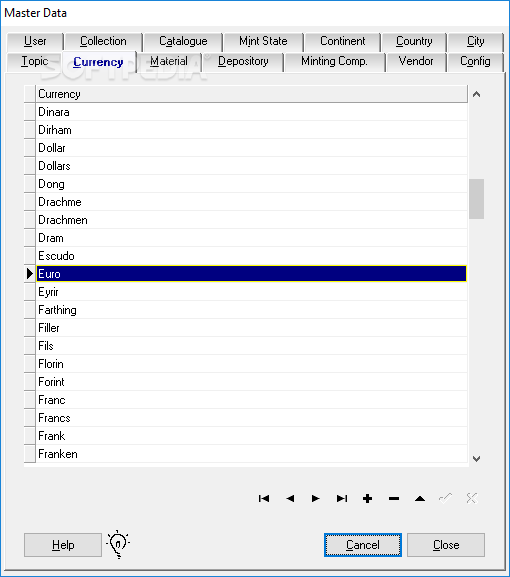Select the Drachmen row

[x=252, y=220]
